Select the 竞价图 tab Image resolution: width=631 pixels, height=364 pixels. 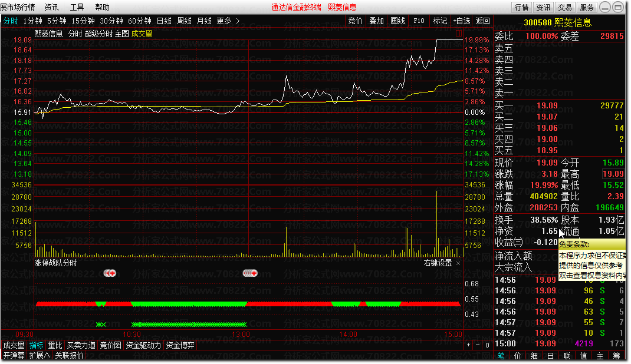(x=111, y=346)
